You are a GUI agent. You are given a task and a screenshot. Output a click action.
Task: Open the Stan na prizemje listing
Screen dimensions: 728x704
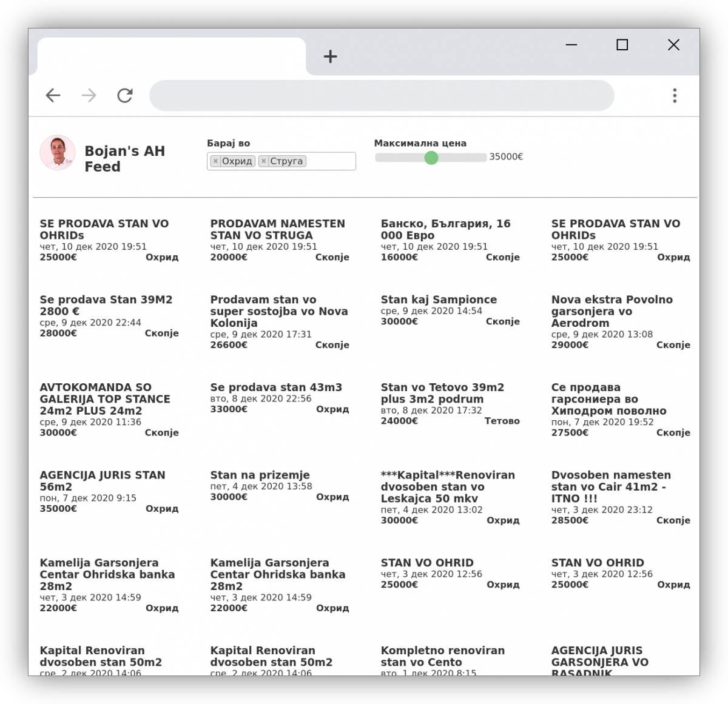[x=260, y=475]
